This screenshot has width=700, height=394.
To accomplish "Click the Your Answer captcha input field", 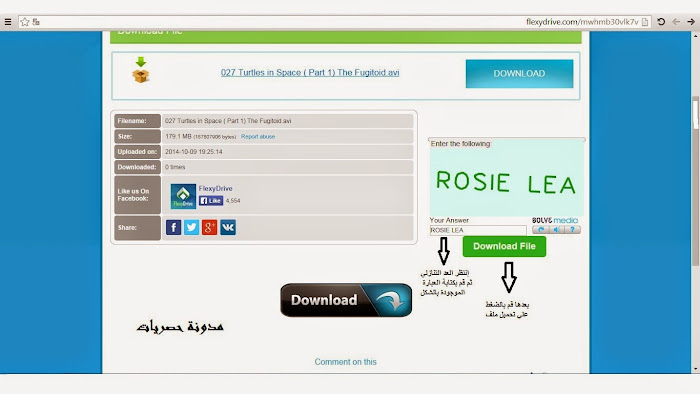I will point(478,230).
